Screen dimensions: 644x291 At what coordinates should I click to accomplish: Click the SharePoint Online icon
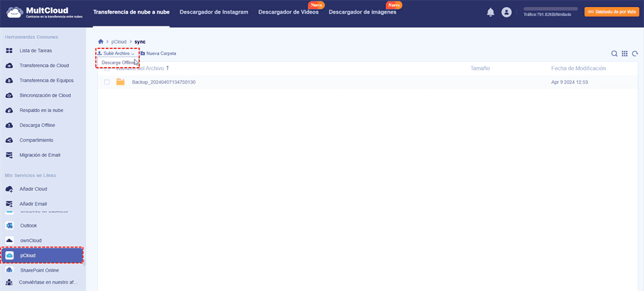point(10,270)
